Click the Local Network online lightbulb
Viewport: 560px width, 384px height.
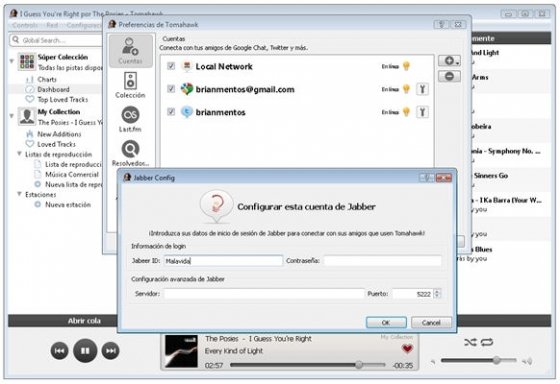click(406, 66)
